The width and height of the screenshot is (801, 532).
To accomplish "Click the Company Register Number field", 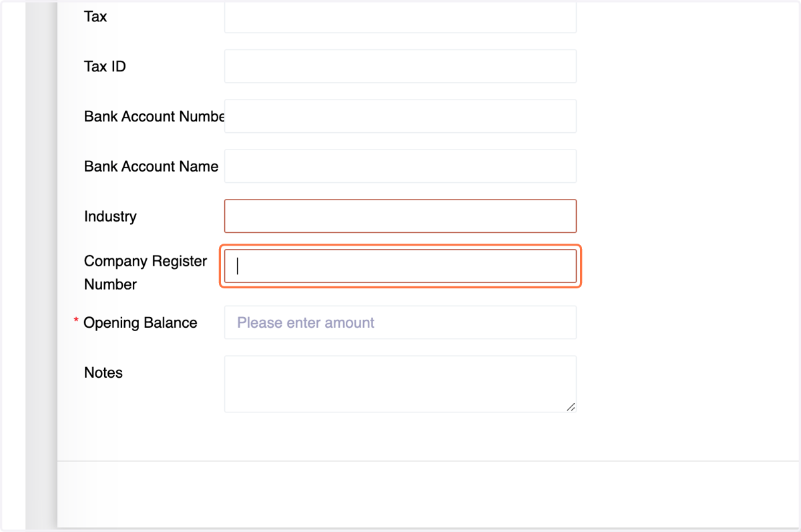I will click(400, 266).
